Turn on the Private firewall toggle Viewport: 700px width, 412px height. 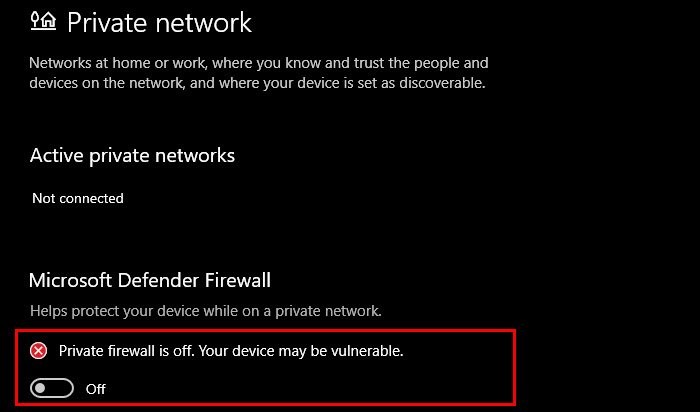tap(51, 388)
